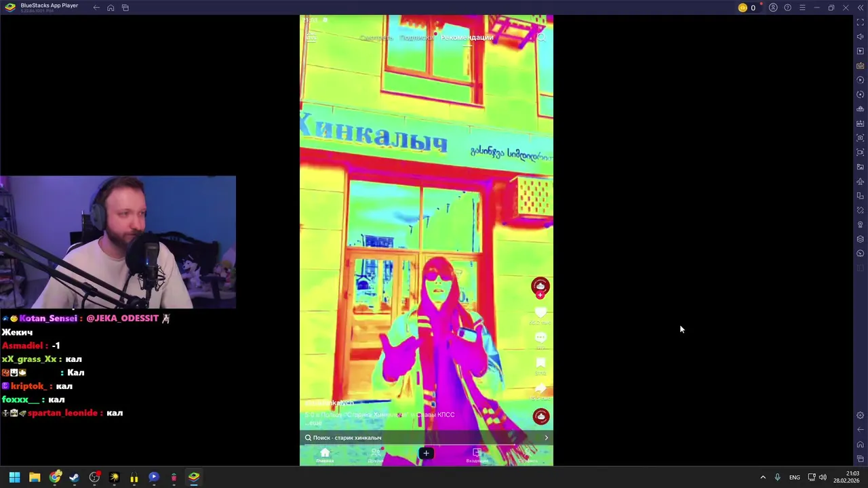Image resolution: width=868 pixels, height=488 pixels.
Task: Go to the Главная home tab
Action: click(x=325, y=455)
